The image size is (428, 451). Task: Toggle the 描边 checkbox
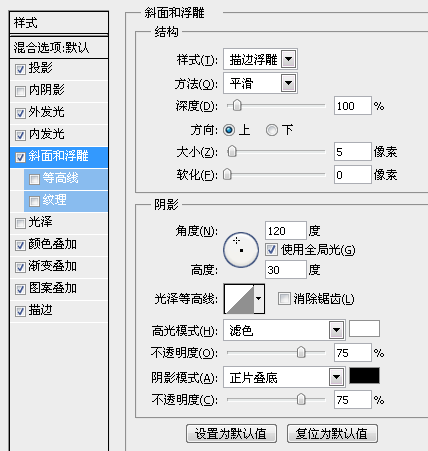point(20,311)
